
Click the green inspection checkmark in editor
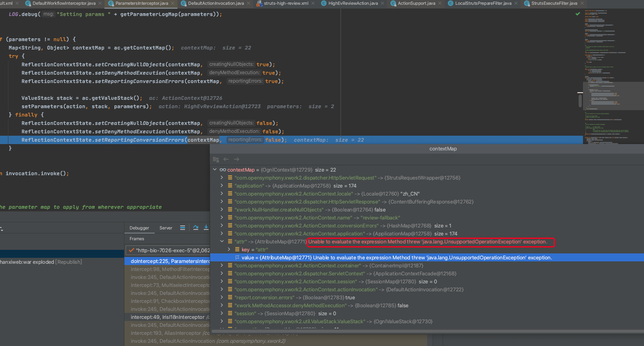pyautogui.click(x=577, y=14)
